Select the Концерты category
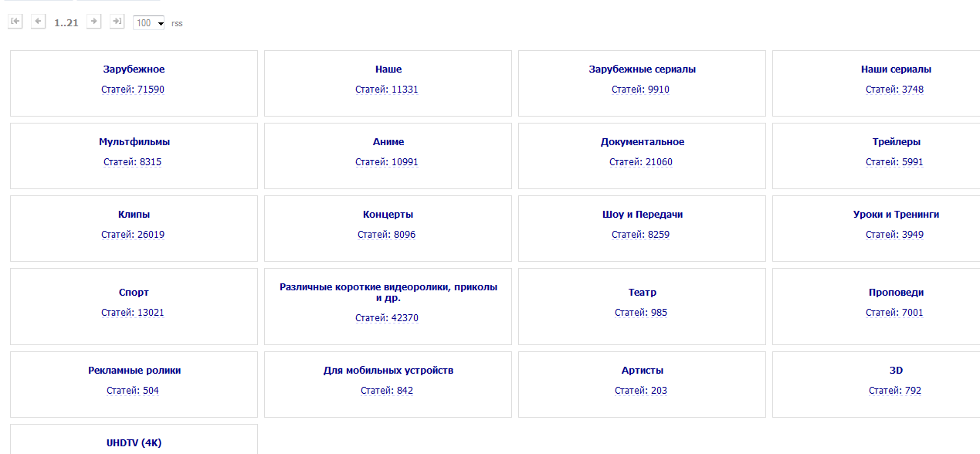The width and height of the screenshot is (980, 454). point(388,215)
